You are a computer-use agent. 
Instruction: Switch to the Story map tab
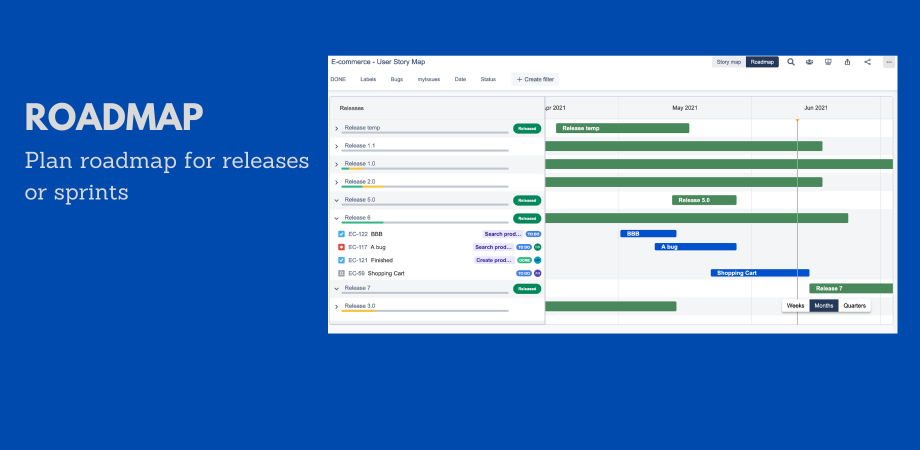(x=728, y=62)
